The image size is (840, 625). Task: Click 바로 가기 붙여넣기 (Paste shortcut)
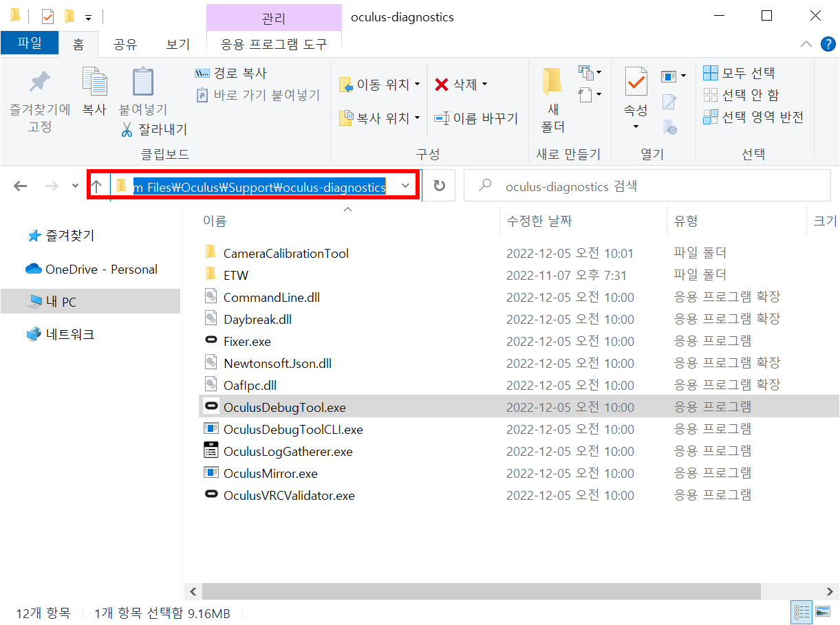coord(258,95)
